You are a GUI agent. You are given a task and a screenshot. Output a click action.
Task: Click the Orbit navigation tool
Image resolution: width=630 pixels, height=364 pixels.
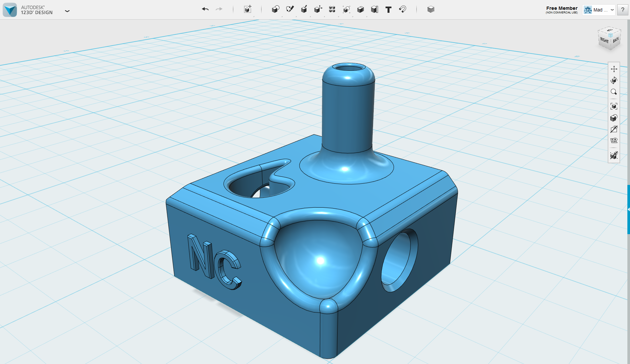tap(614, 80)
